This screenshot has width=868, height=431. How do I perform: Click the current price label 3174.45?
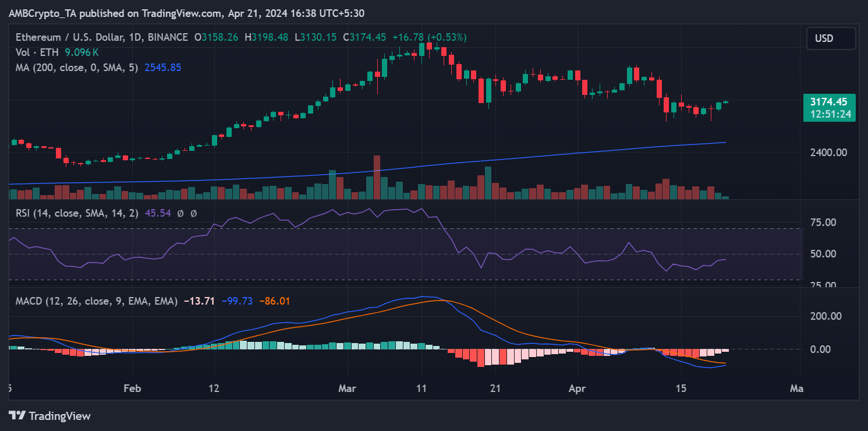[x=830, y=102]
